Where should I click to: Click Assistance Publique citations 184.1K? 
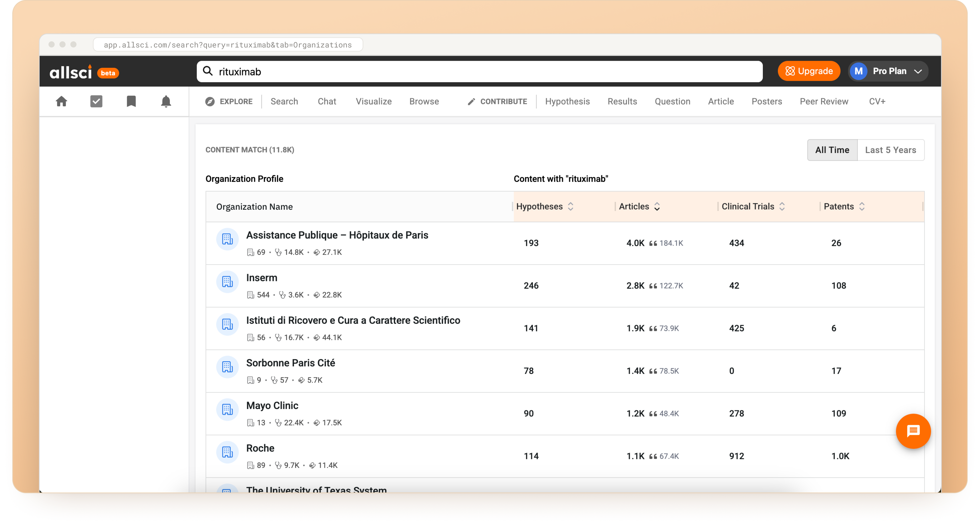[671, 243]
